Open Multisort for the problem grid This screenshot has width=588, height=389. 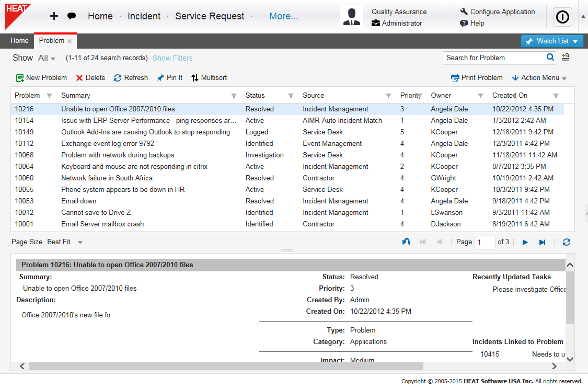point(209,77)
